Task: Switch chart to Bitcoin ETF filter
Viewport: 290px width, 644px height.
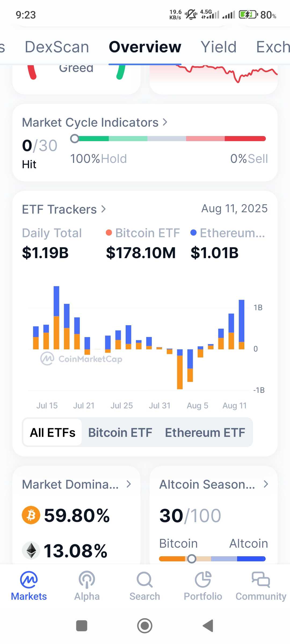Action: [x=120, y=433]
